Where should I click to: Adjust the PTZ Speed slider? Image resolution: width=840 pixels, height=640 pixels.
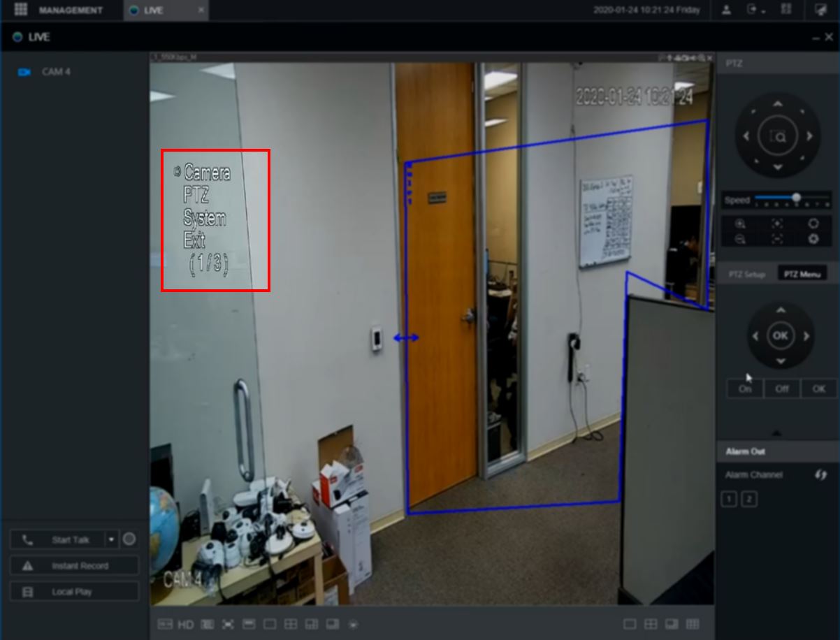[x=792, y=198]
